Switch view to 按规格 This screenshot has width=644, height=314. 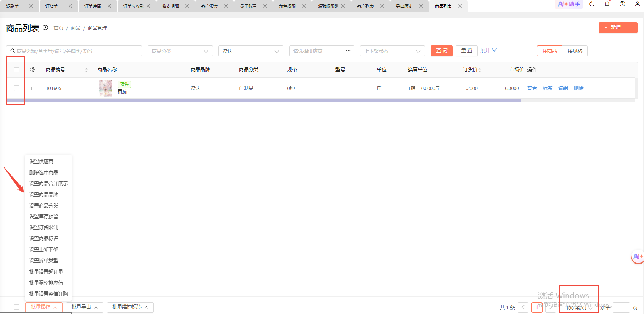click(575, 51)
